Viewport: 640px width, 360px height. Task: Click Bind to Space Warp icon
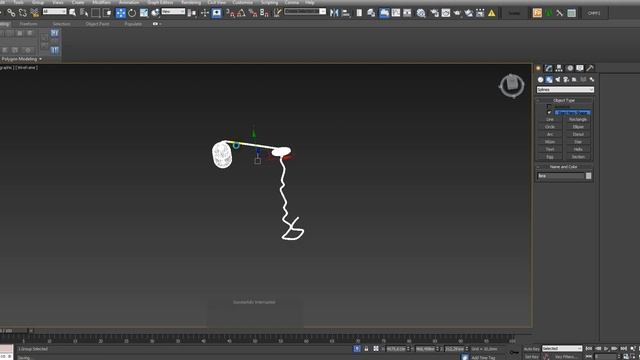[35, 13]
